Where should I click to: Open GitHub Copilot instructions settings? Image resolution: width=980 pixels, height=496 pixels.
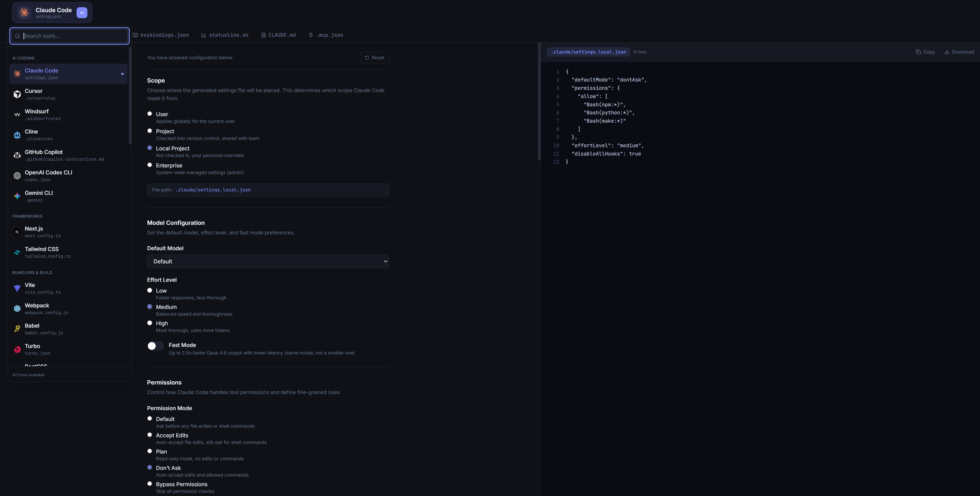[69, 155]
